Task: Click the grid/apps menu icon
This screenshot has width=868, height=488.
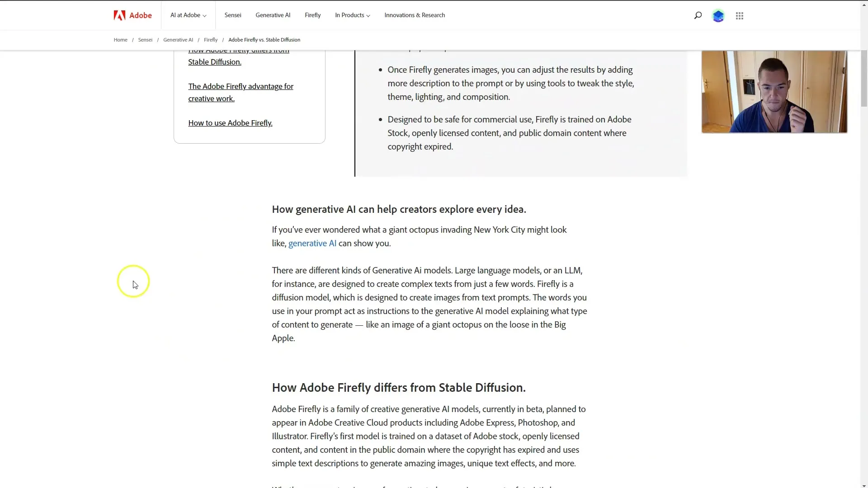Action: coord(739,15)
